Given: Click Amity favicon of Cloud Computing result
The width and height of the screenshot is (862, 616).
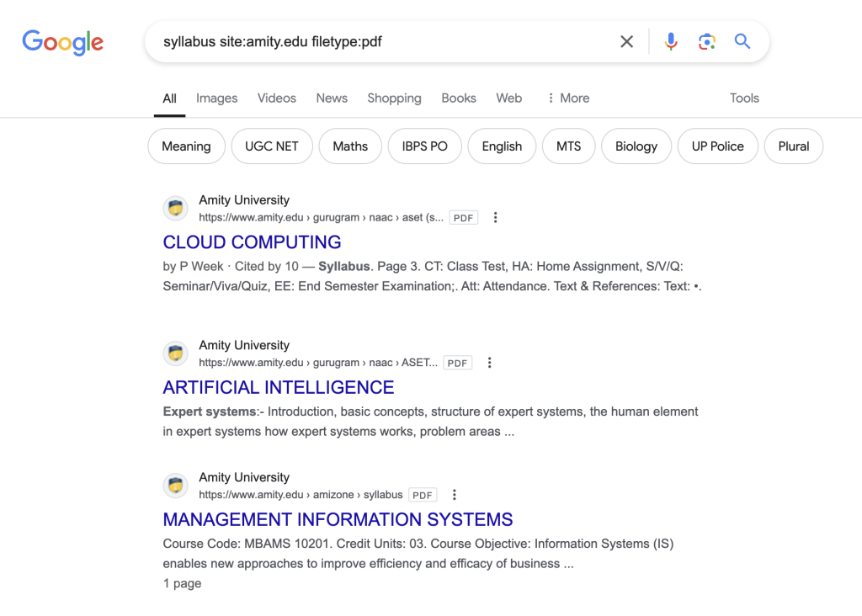Looking at the screenshot, I should coord(176,208).
